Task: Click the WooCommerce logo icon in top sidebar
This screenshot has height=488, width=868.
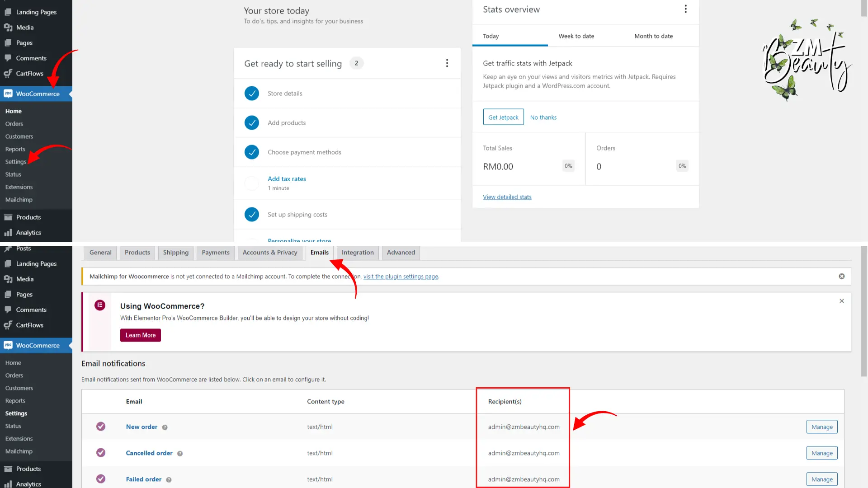Action: click(x=8, y=94)
